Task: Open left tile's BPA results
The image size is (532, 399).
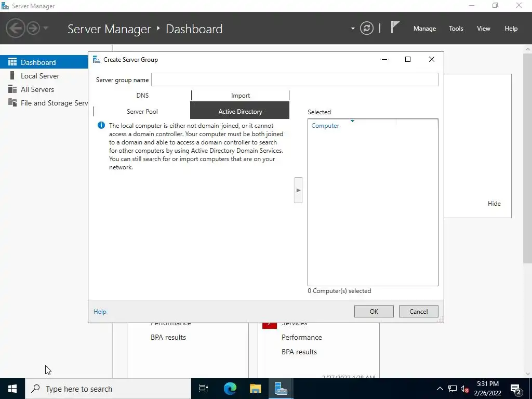Action: pos(168,337)
